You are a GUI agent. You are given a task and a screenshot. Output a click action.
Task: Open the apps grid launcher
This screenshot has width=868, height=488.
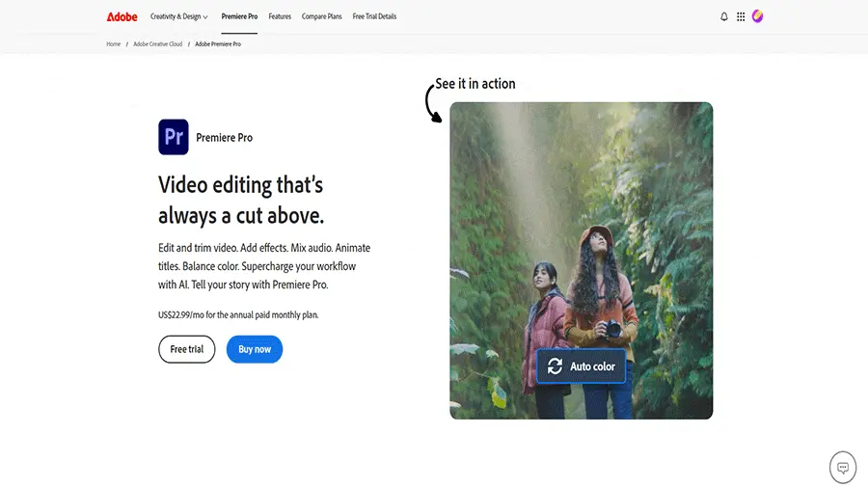[x=741, y=16]
